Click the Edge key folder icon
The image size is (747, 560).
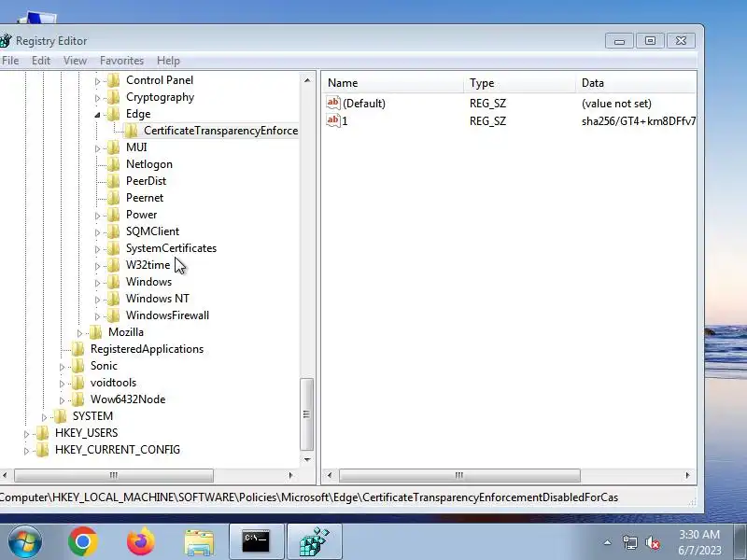tap(113, 114)
